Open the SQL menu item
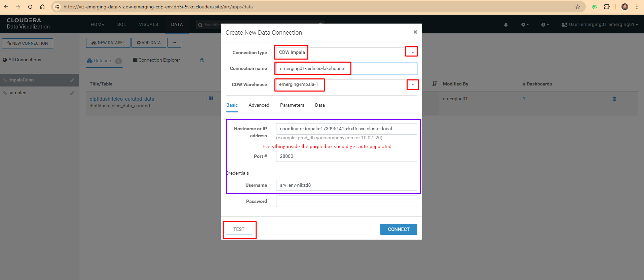The width and height of the screenshot is (644, 280). click(x=121, y=25)
